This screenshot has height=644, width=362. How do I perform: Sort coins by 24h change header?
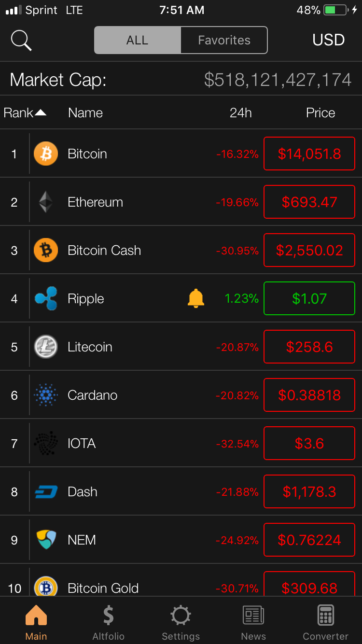(240, 112)
